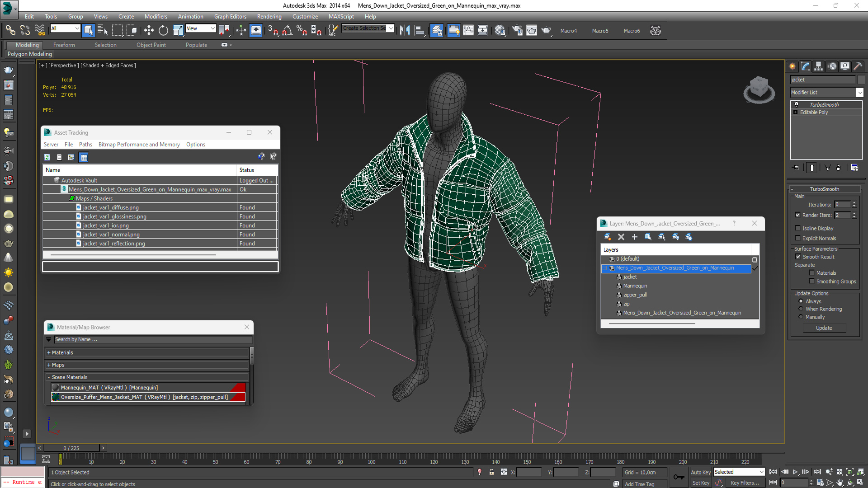This screenshot has width=868, height=488.
Task: Click Refresh icon in Asset Tracking
Action: pos(47,157)
